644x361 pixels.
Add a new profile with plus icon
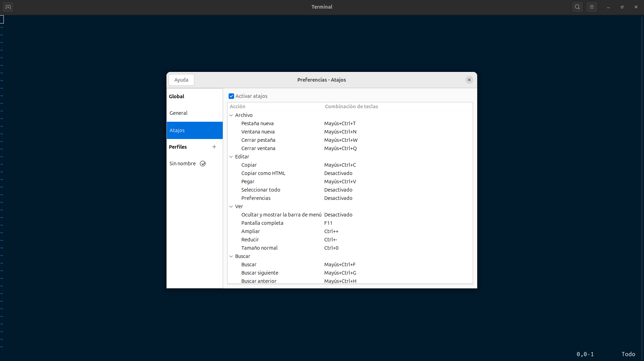[214, 147]
